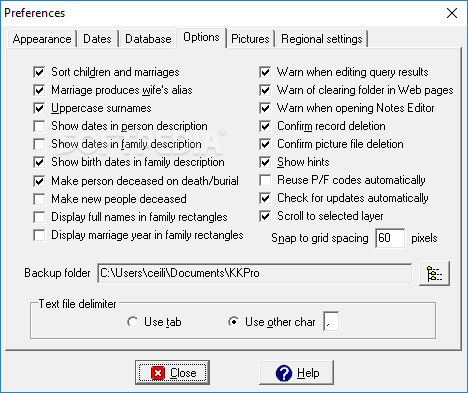This screenshot has width=468, height=393.
Task: Open the Pictures tab
Action: (x=250, y=39)
